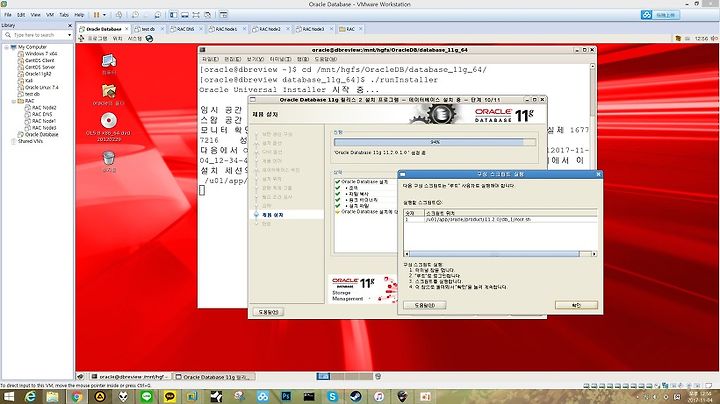The image size is (720, 404).
Task: Open the Tabs menu
Action: tap(64, 15)
